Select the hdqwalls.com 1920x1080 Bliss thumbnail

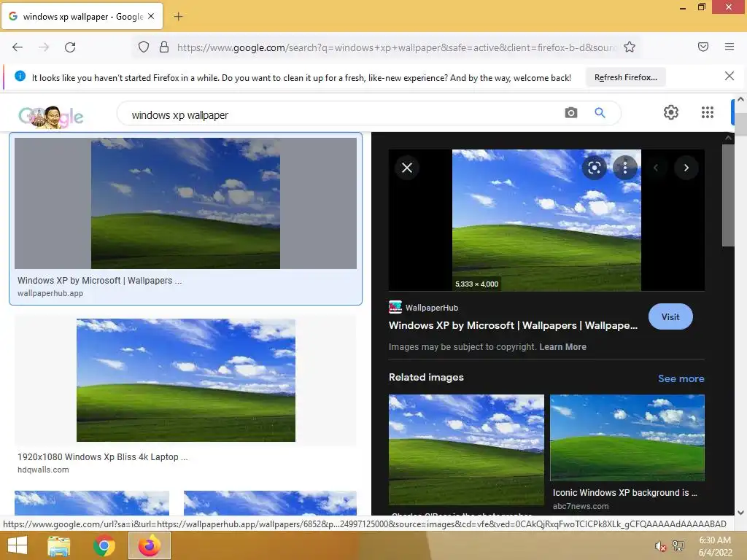pos(186,380)
